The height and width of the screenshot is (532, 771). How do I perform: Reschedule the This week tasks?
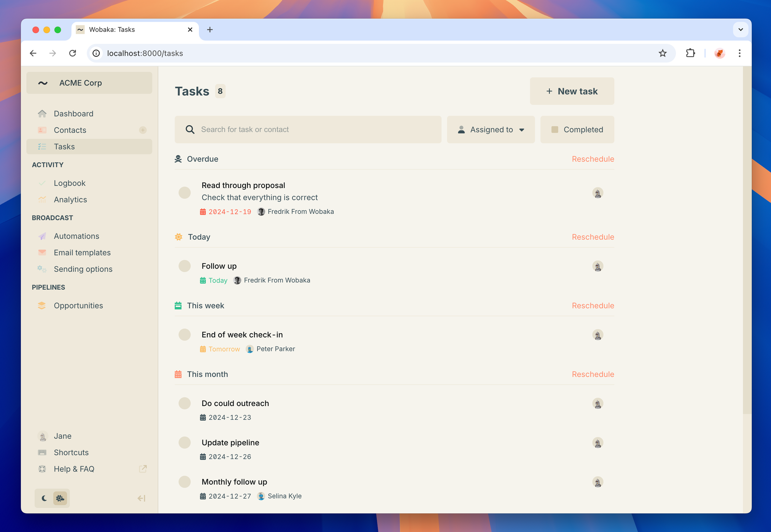(593, 305)
